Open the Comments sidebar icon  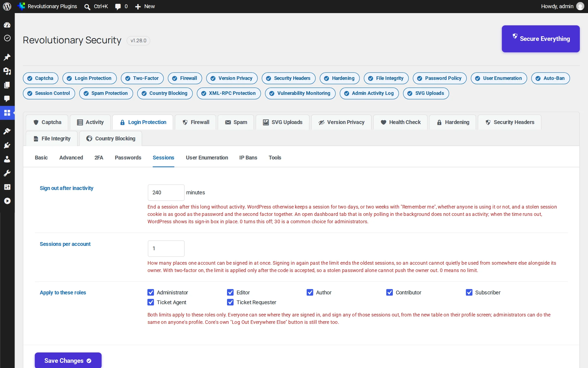pyautogui.click(x=7, y=99)
